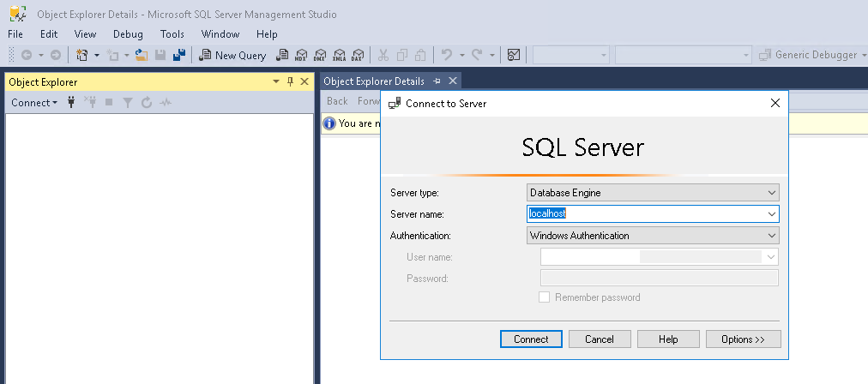868x384 pixels.
Task: Click the Open File folder icon
Action: (142, 56)
